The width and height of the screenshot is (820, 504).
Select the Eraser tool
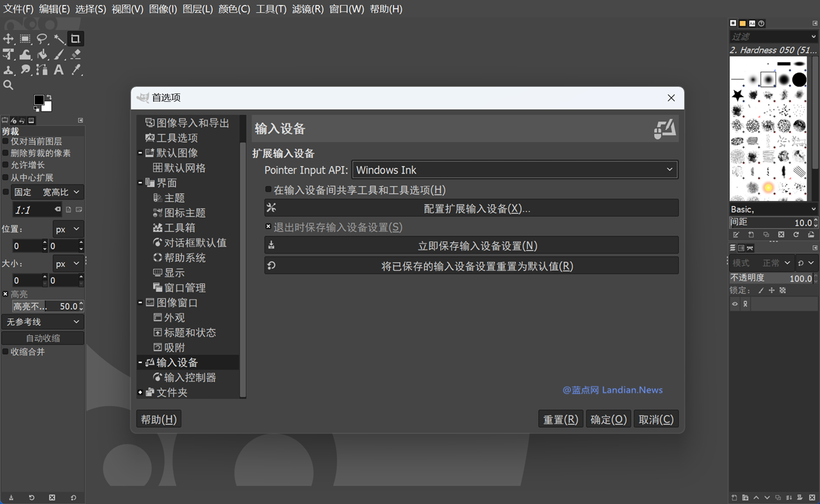pyautogui.click(x=76, y=54)
